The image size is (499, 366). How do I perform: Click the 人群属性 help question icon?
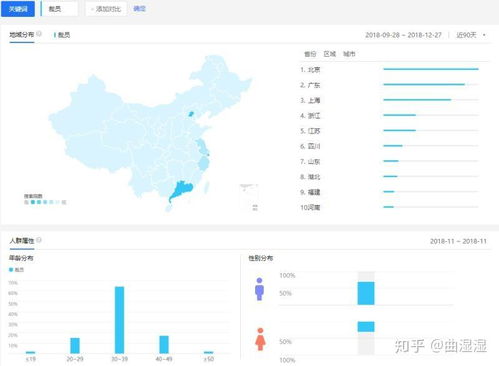coord(39,240)
